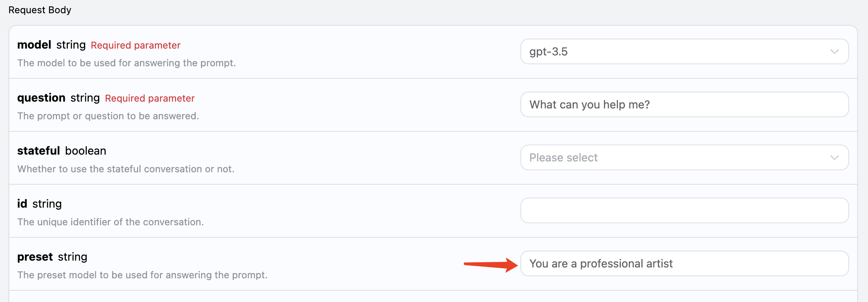
Task: Click the bold "question" parameter name
Action: tap(41, 98)
